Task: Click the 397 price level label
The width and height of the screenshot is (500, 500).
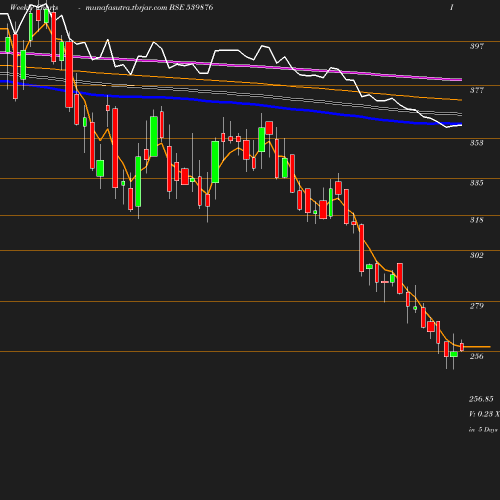Action: pyautogui.click(x=476, y=46)
